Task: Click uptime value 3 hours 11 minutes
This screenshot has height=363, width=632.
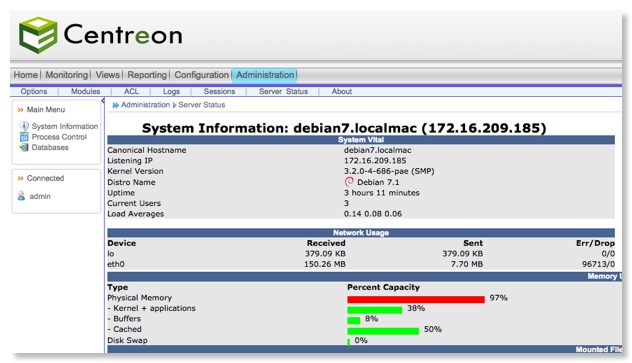Action: coord(381,193)
